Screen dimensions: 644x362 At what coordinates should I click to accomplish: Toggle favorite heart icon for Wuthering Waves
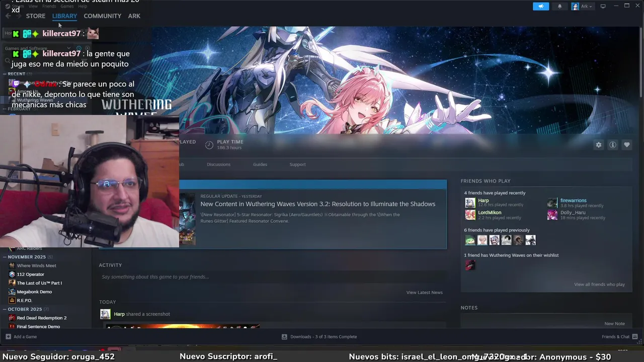click(x=627, y=145)
